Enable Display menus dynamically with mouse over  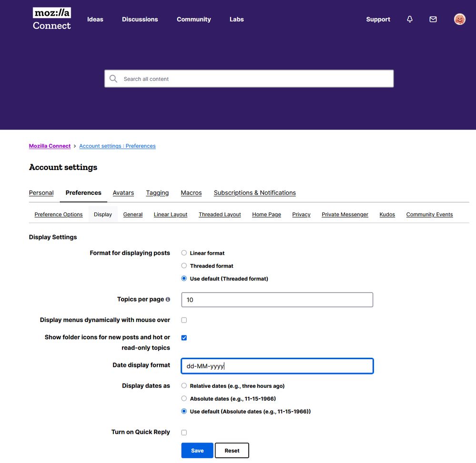click(x=184, y=320)
